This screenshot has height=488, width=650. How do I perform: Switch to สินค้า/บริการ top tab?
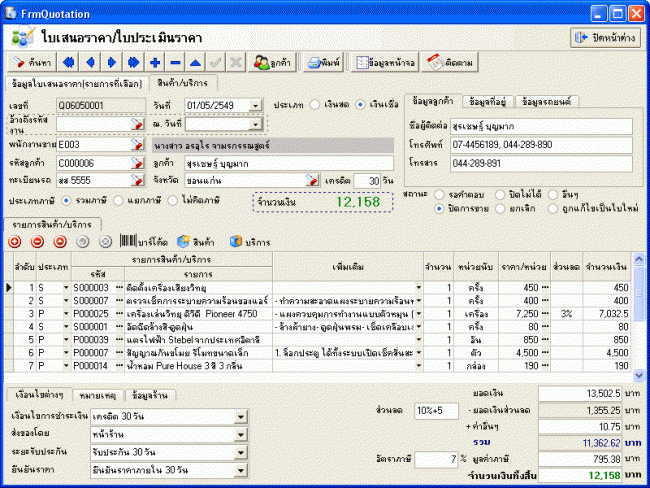point(182,83)
